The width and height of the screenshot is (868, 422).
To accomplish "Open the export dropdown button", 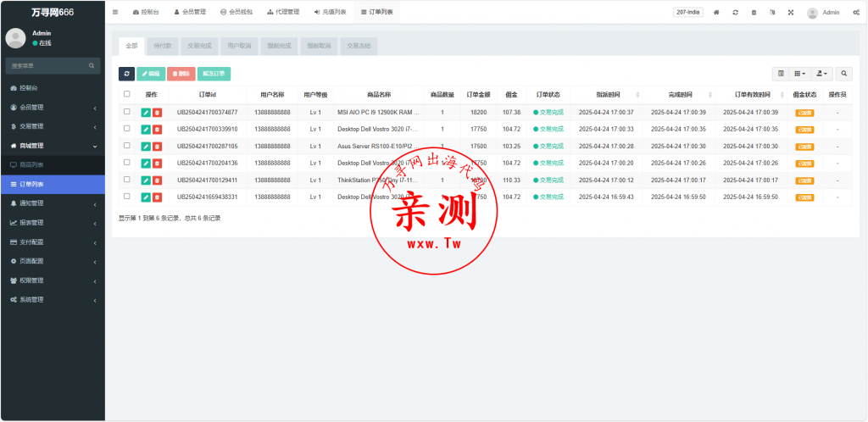I will [822, 74].
